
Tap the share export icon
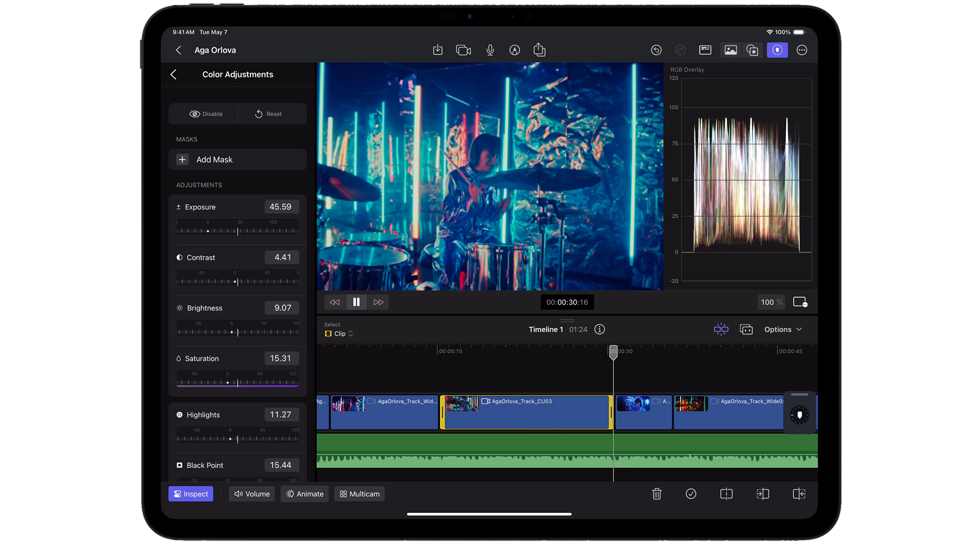point(539,50)
